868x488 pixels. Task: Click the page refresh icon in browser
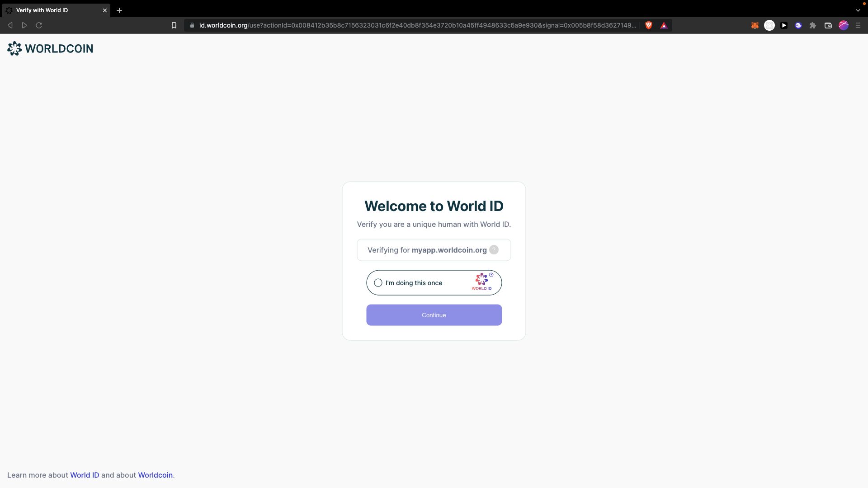tap(39, 25)
